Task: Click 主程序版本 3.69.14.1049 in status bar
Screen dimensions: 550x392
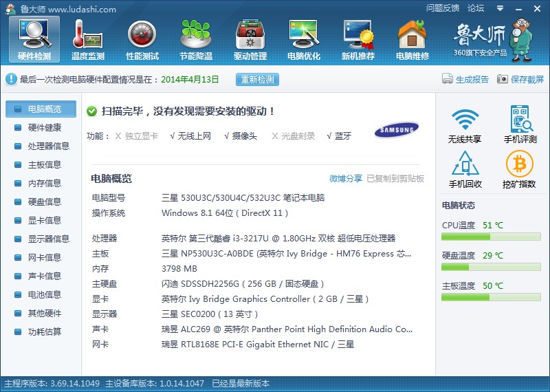Action: tap(52, 383)
